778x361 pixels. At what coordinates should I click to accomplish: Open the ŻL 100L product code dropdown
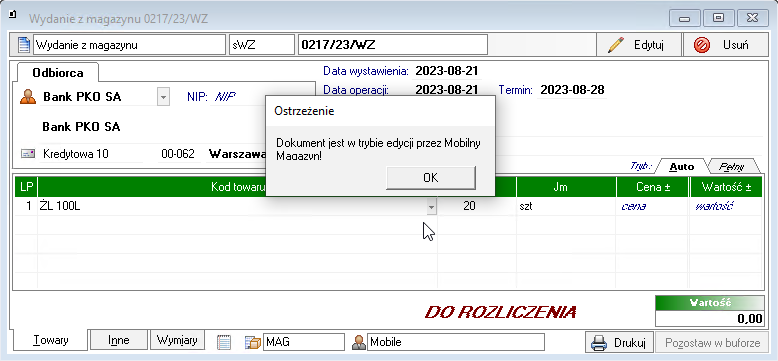(x=432, y=206)
